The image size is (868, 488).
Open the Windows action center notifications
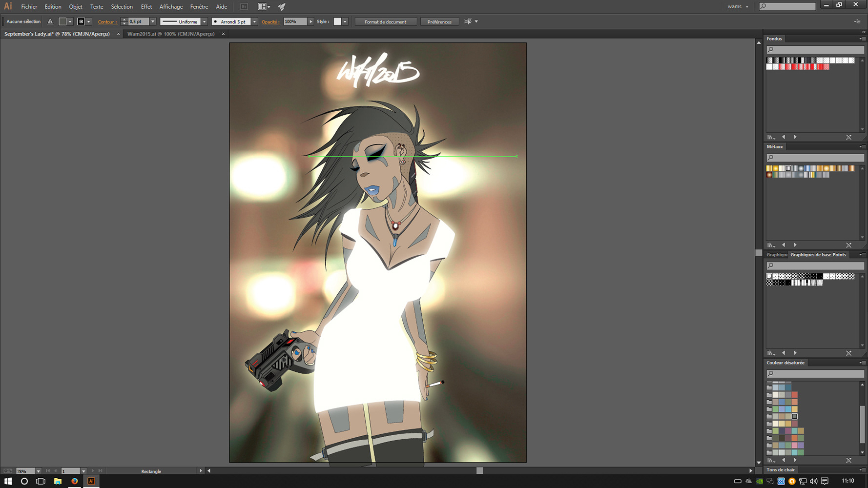(x=825, y=481)
